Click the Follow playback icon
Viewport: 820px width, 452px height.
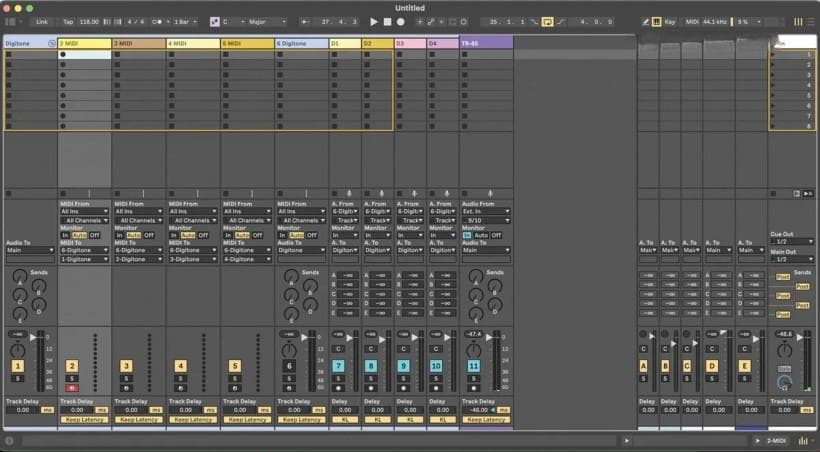(x=306, y=22)
